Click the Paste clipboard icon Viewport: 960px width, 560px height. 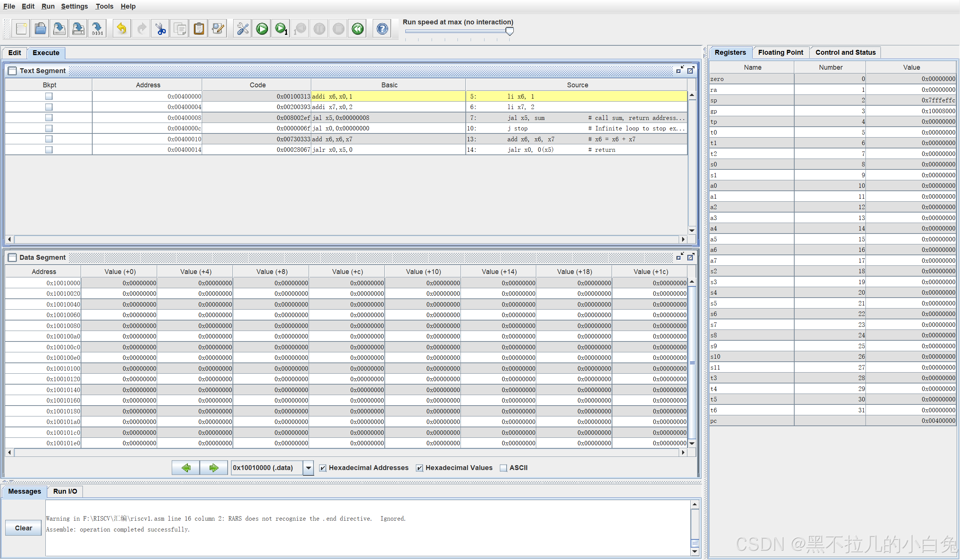pos(199,28)
